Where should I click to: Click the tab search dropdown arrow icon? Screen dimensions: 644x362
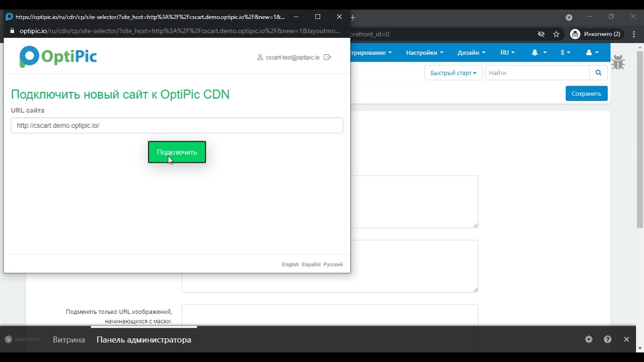click(569, 17)
